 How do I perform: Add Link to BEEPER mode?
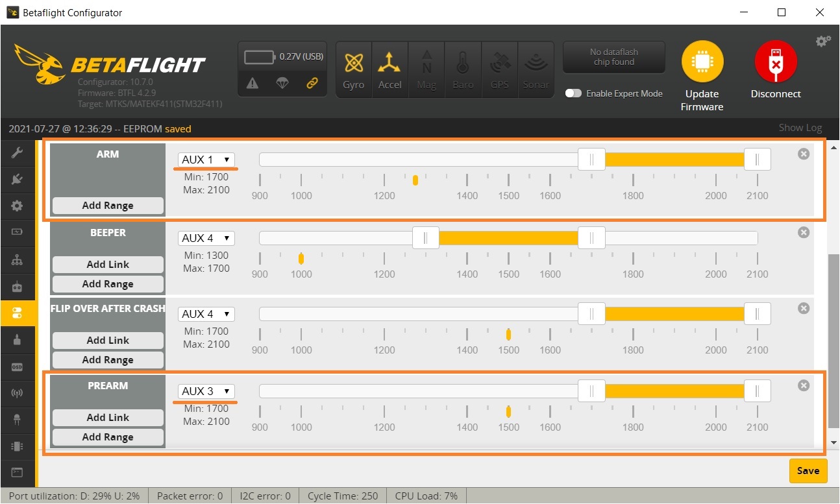coord(108,265)
